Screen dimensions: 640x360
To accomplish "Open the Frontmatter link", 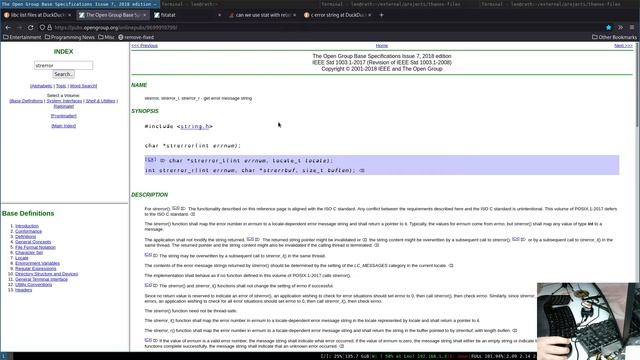I will [64, 116].
